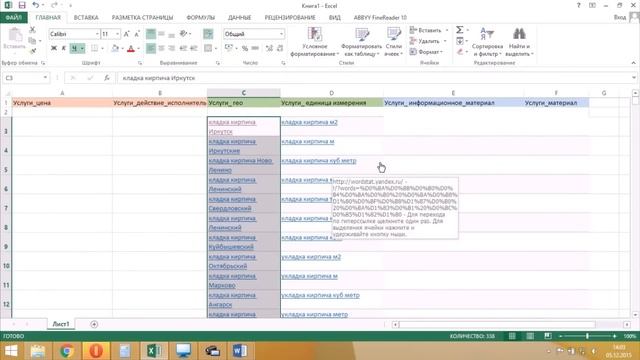Click the Удалить cells button
The width and height of the screenshot is (640, 360).
(428, 41)
